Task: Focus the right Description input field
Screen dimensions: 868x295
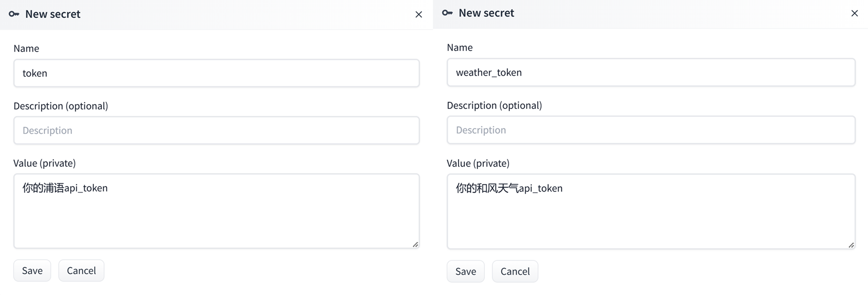Action: 651,130
